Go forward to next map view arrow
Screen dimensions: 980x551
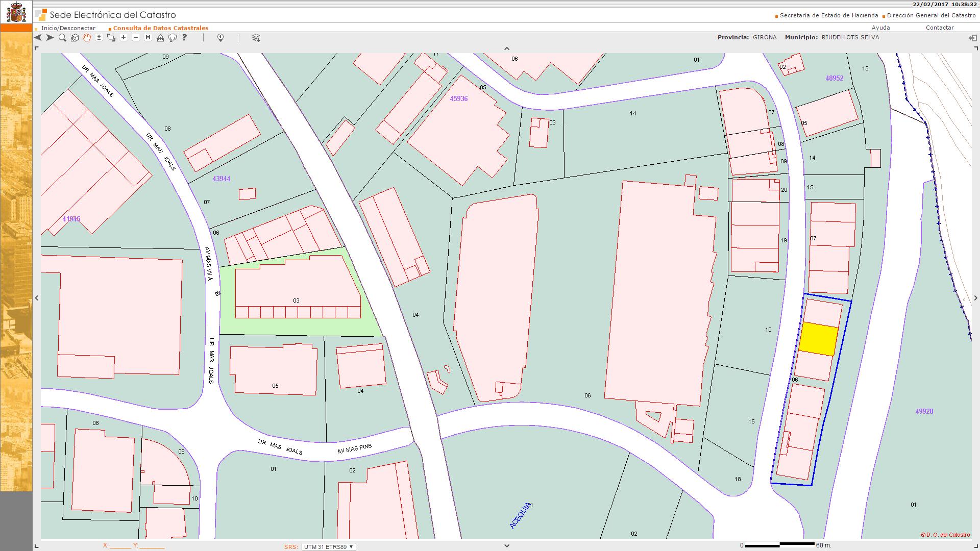click(x=50, y=38)
